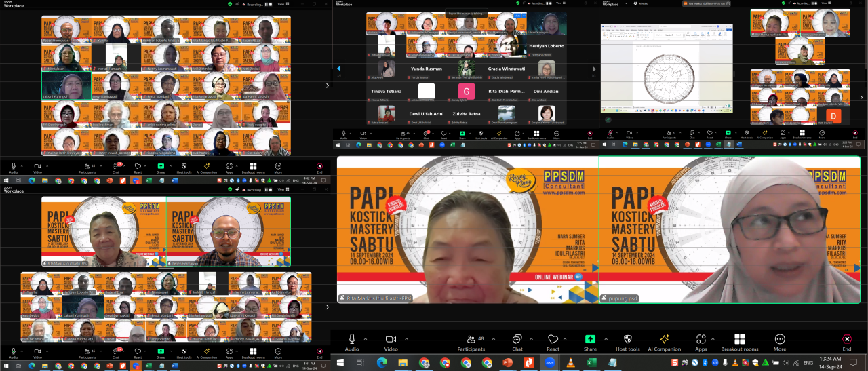Click Share in the 4:01 PM Zoom window
Screen dimensions: 868x371
160,353
